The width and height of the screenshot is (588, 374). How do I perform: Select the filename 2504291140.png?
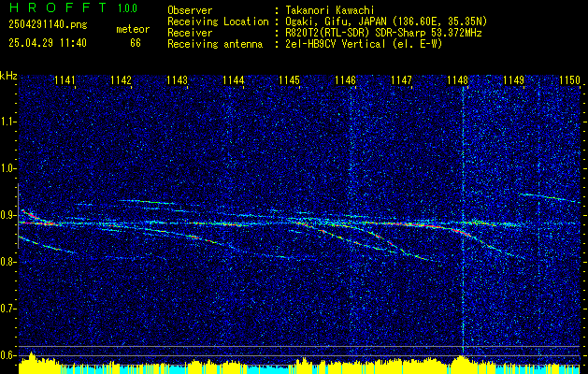(x=48, y=25)
